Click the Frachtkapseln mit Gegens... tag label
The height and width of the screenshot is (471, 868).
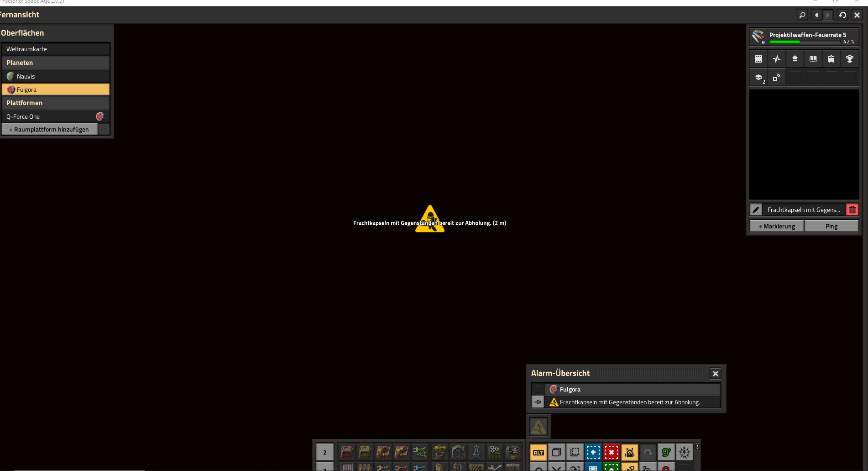(804, 210)
